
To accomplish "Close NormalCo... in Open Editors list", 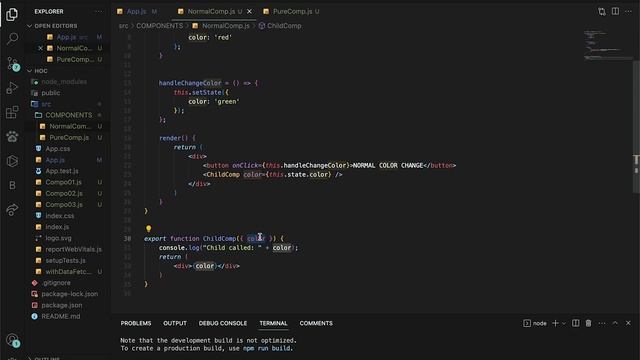I will (40, 48).
